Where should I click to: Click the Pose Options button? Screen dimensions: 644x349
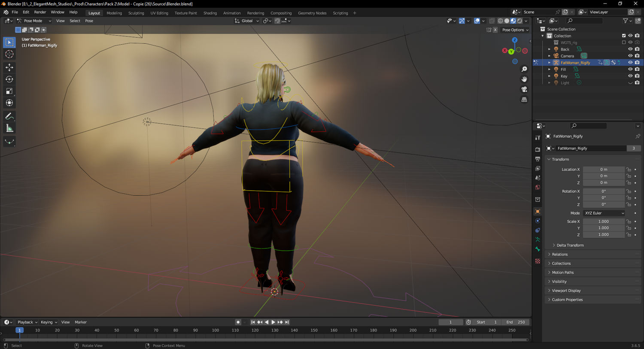[515, 30]
